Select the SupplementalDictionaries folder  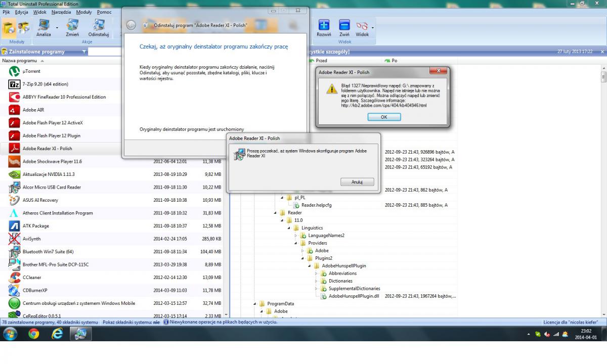point(354,289)
